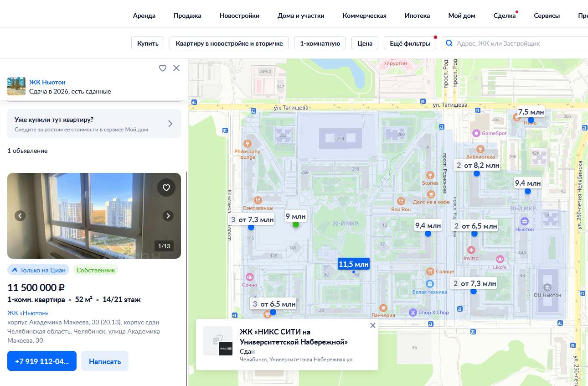Image resolution: width=588 pixels, height=386 pixels.
Task: Close the НИКС СИТИ popup card
Action: (x=372, y=325)
